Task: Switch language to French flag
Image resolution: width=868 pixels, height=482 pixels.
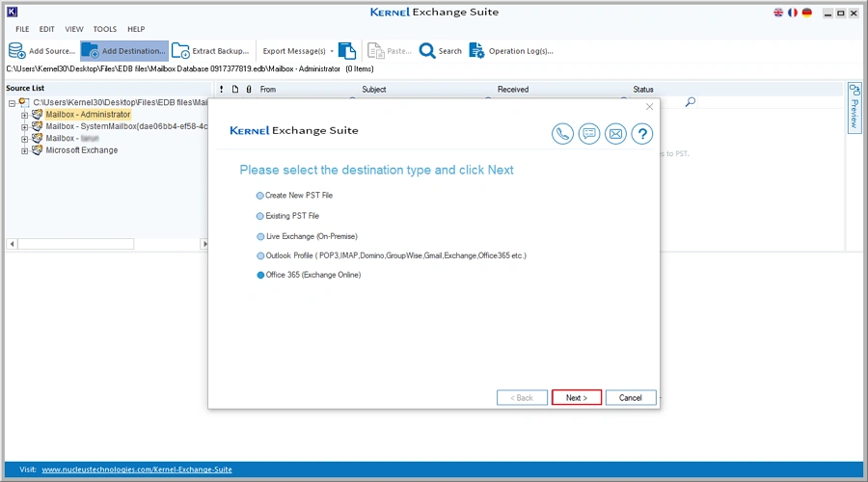Action: pyautogui.click(x=793, y=13)
